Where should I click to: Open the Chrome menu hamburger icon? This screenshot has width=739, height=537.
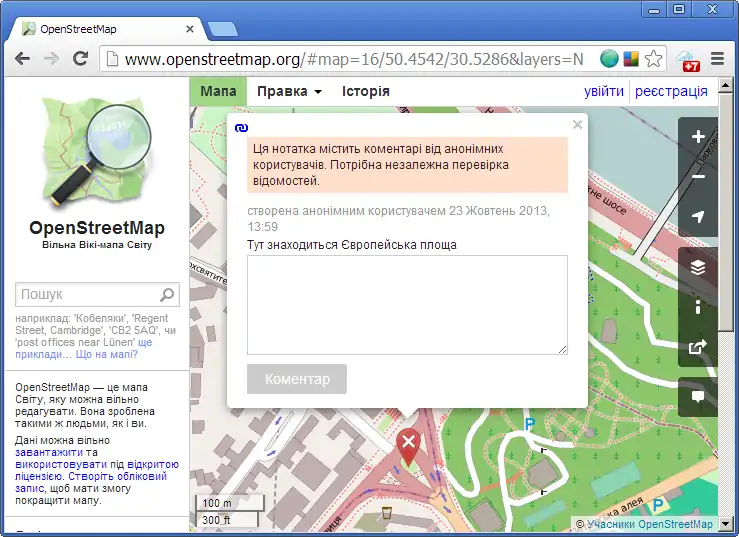click(x=718, y=59)
